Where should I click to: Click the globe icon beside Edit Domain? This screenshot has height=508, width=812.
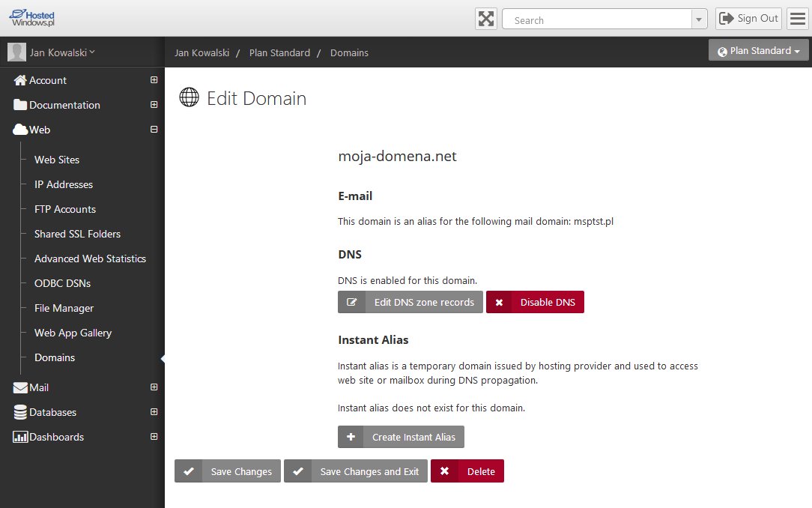tap(189, 97)
